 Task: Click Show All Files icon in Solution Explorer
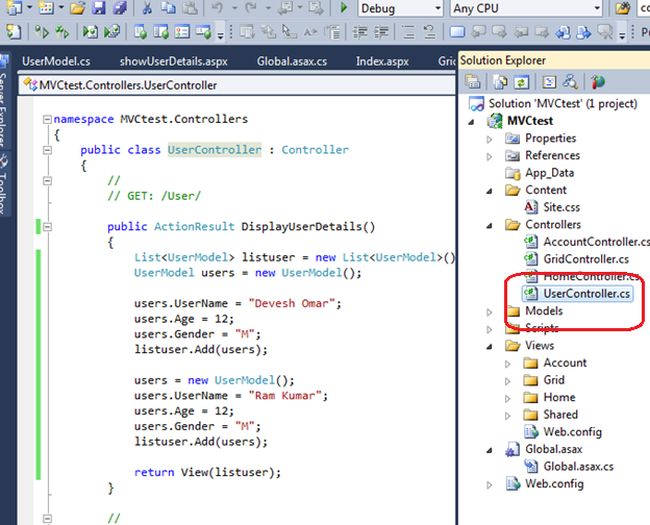pyautogui.click(x=500, y=82)
